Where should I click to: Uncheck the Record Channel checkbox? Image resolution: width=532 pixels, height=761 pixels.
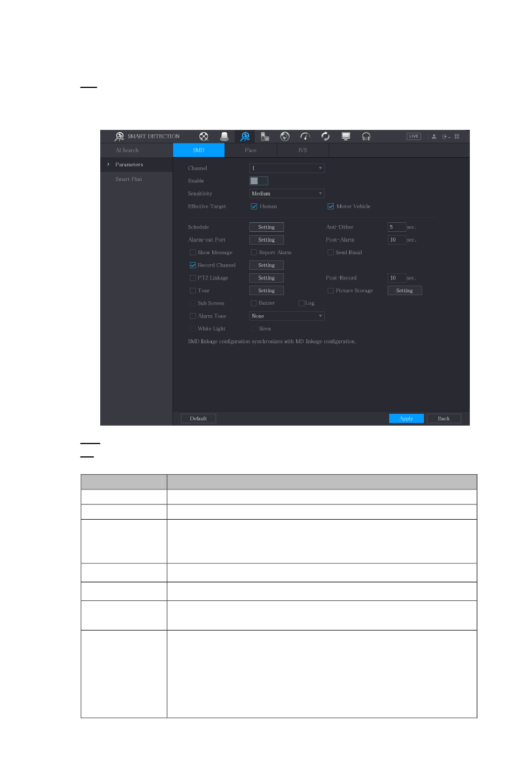pyautogui.click(x=193, y=265)
